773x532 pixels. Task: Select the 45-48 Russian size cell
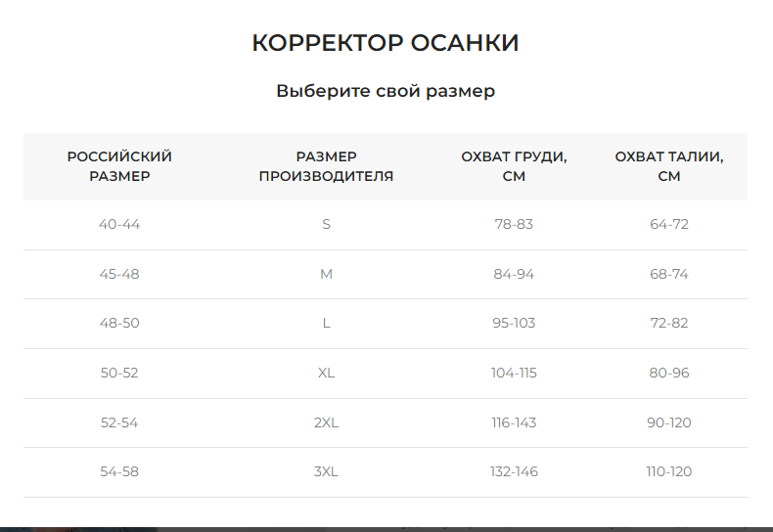click(119, 274)
